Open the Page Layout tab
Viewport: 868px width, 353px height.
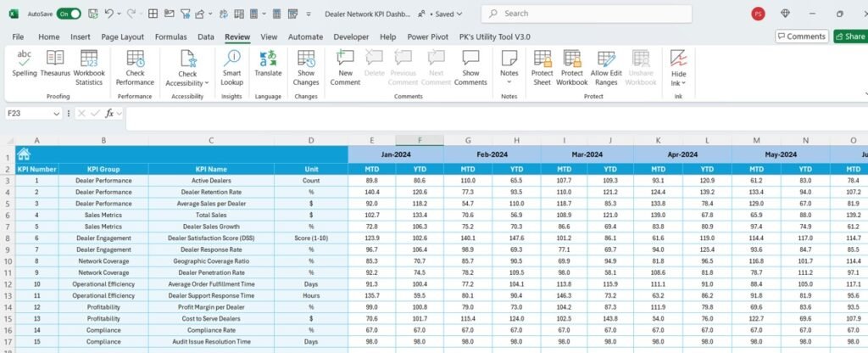[x=122, y=37]
